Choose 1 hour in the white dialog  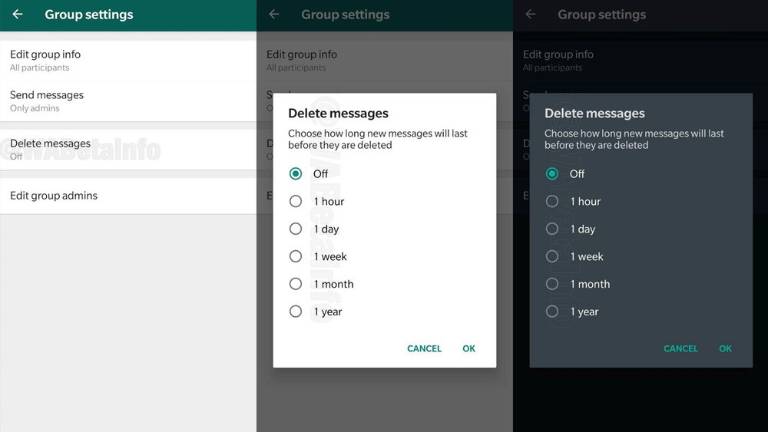296,201
